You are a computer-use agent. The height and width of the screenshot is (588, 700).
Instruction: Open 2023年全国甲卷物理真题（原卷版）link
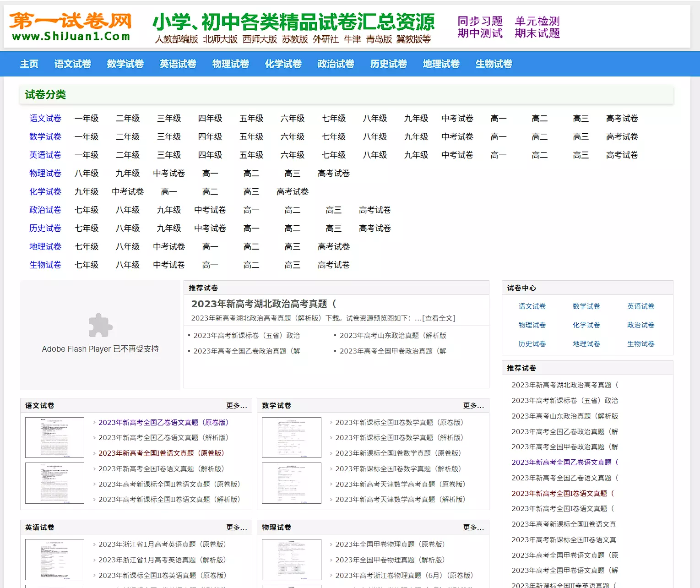tap(390, 544)
